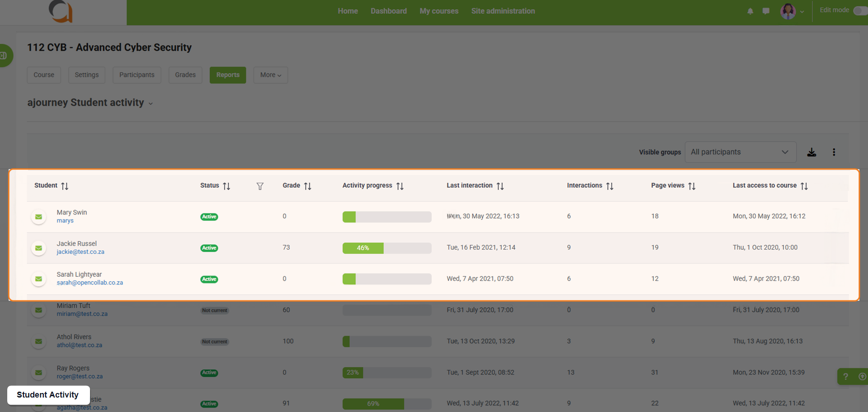Sort by Last access to course arrows
The width and height of the screenshot is (868, 412).
pyautogui.click(x=804, y=186)
